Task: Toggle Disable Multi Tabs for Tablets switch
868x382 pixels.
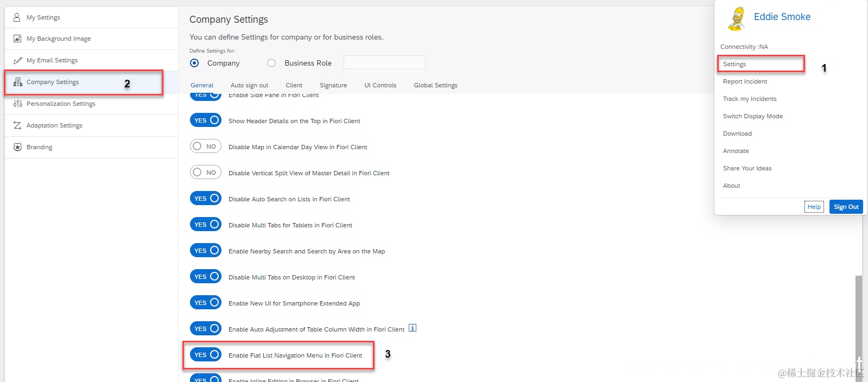Action: click(206, 224)
